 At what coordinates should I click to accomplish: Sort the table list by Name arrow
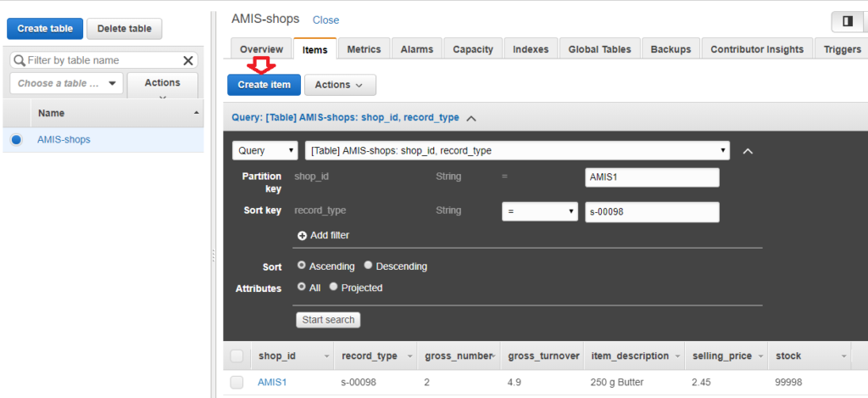197,113
